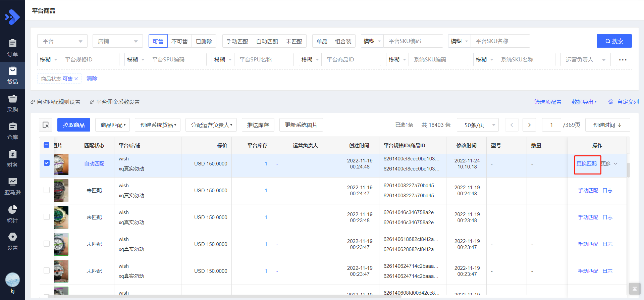Screen dimensions: 644x300
Task: Open the 平台 platform dropdown
Action: (62, 41)
